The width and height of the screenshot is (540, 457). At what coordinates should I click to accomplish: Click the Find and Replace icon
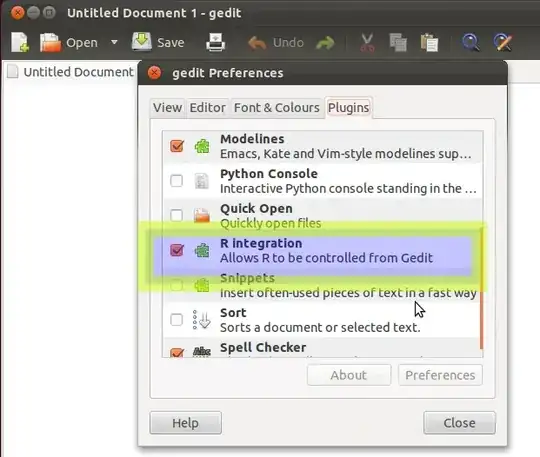(x=502, y=42)
